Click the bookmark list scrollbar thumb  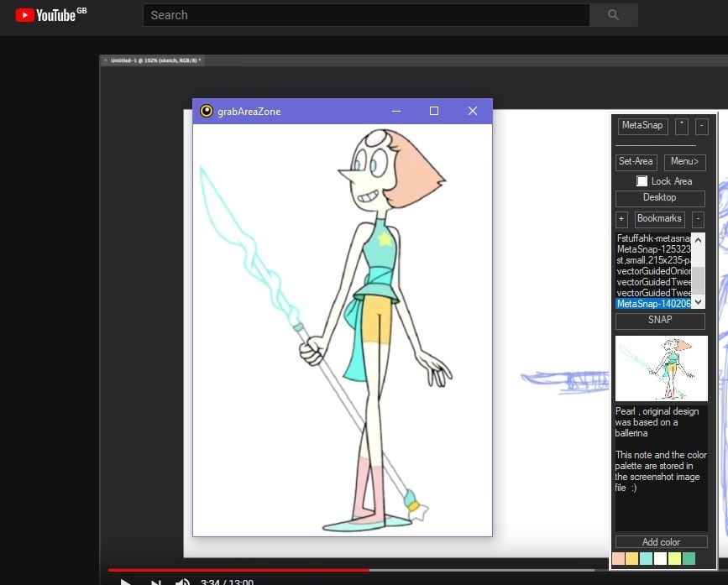tap(698, 279)
